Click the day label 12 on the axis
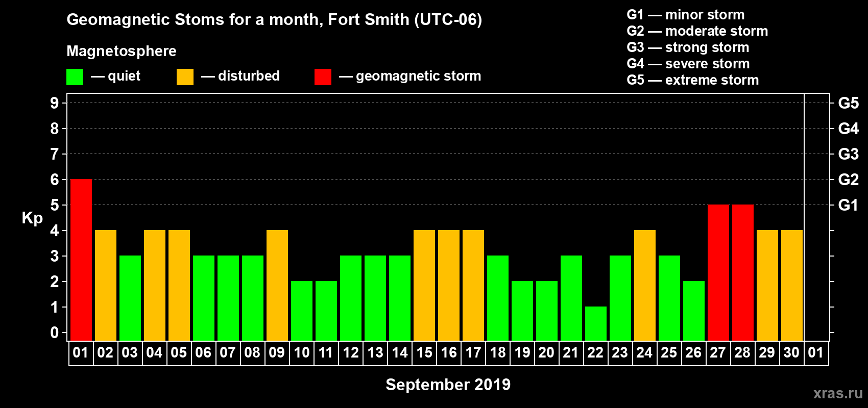868x408 pixels. (x=350, y=353)
